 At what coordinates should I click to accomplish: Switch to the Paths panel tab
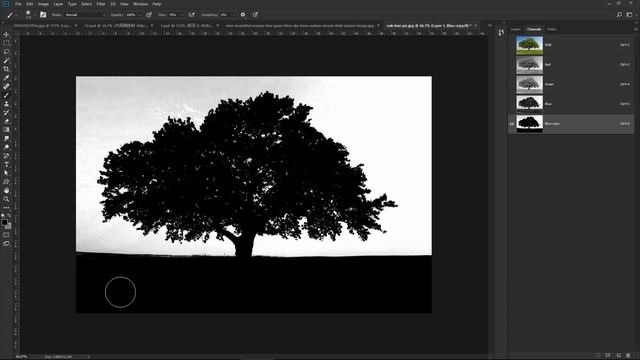(x=552, y=29)
